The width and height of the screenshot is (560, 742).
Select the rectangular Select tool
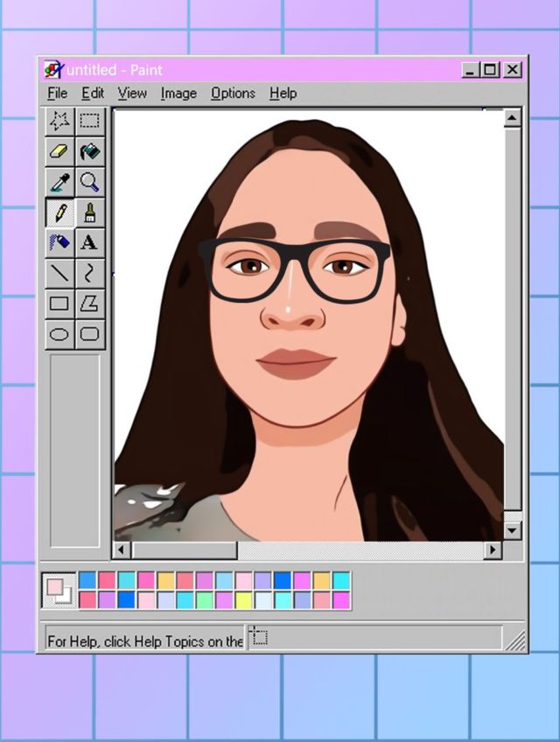pos(90,121)
